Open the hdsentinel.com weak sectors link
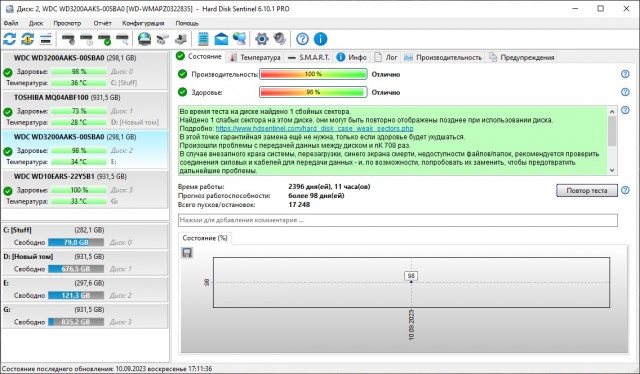The height and width of the screenshot is (374, 640). 314,128
